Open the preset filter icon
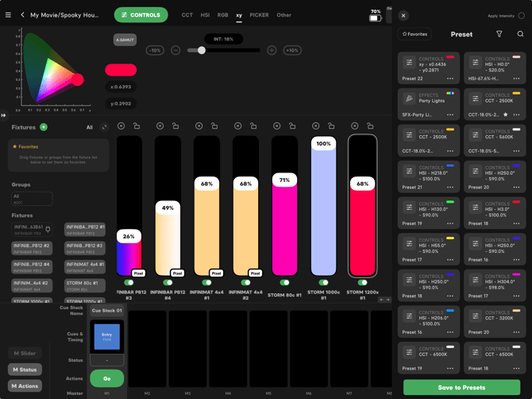The width and height of the screenshot is (532, 399). [x=499, y=34]
